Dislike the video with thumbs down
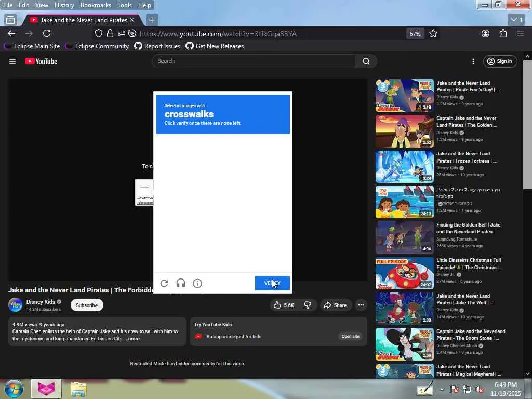The width and height of the screenshot is (532, 399). click(308, 305)
